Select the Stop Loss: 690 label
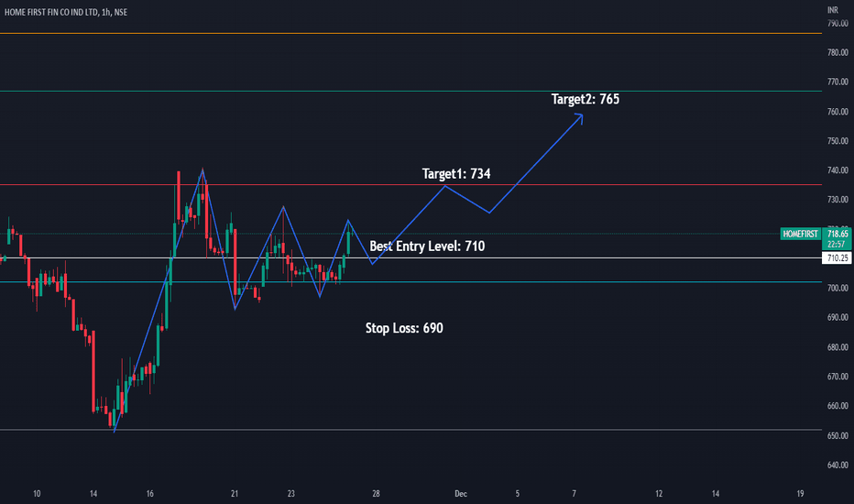854x504 pixels. tap(404, 328)
